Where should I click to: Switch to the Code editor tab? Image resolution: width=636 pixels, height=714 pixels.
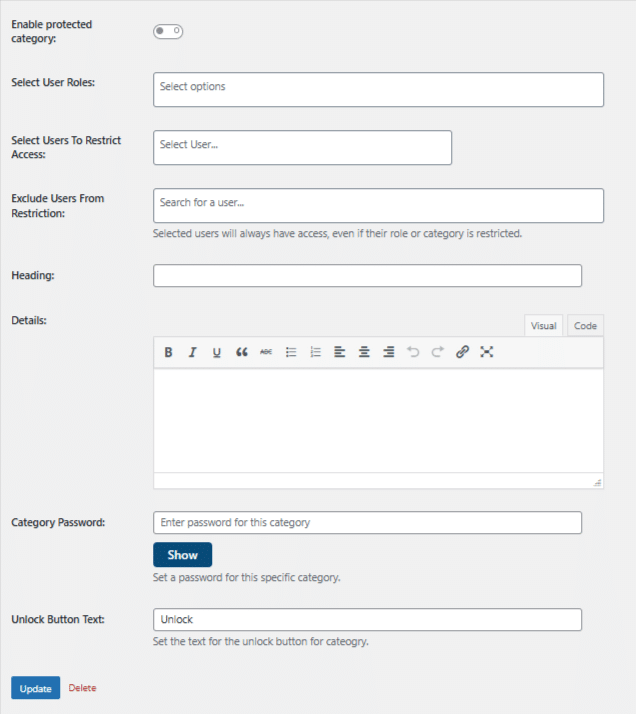[585, 326]
